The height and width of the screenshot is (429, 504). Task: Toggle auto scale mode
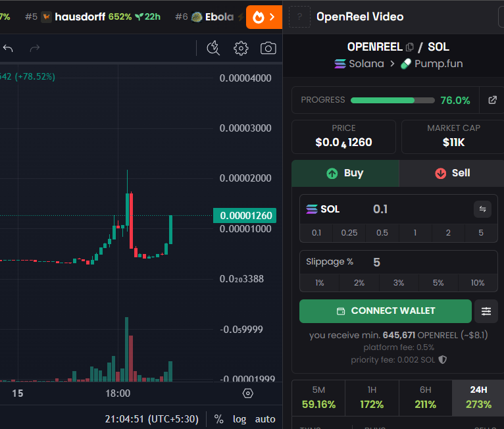click(x=265, y=419)
